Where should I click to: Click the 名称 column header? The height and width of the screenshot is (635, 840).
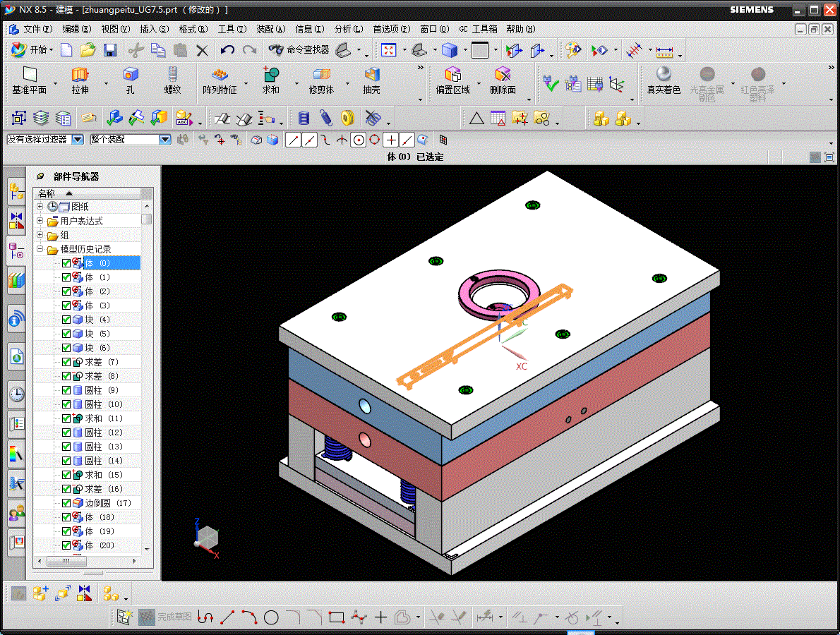(x=88, y=193)
